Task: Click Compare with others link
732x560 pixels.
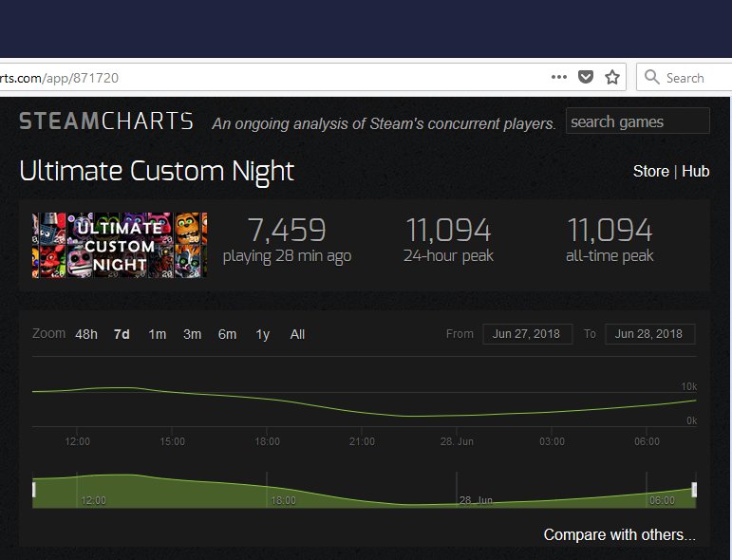Action: point(619,534)
